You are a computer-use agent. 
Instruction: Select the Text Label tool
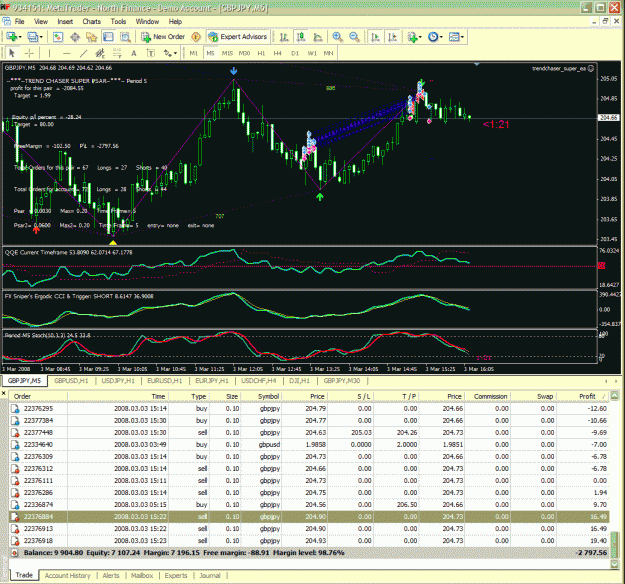(151, 53)
